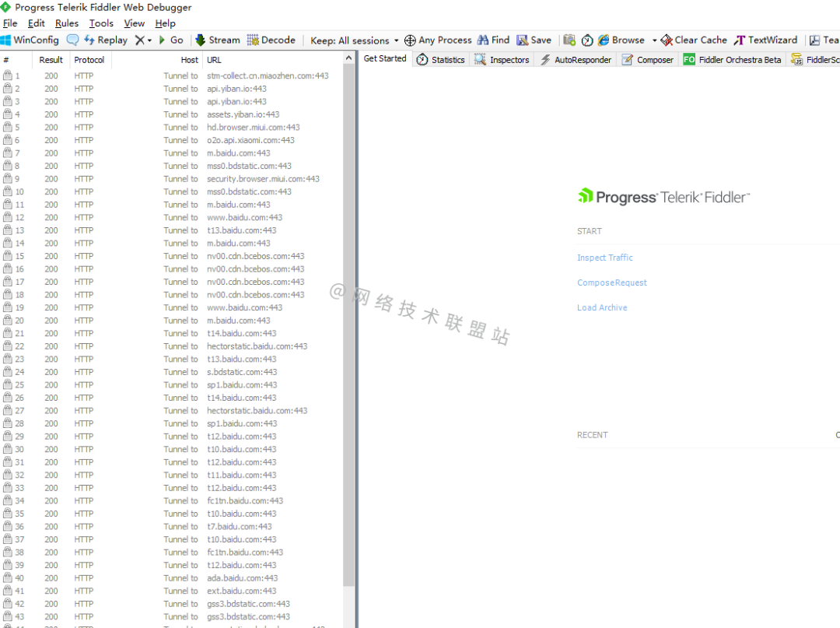Select session 6 o2o.api.xiaomi.com:443
Screen dimensions: 840x628
tap(171, 140)
